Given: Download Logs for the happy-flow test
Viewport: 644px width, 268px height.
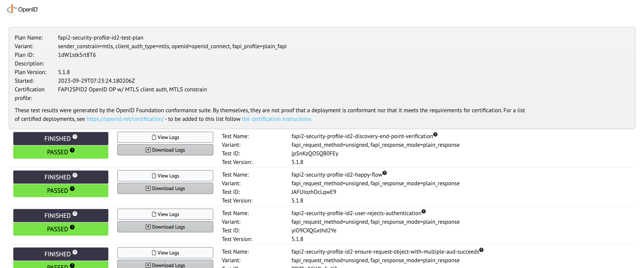Looking at the screenshot, I should (x=165, y=188).
